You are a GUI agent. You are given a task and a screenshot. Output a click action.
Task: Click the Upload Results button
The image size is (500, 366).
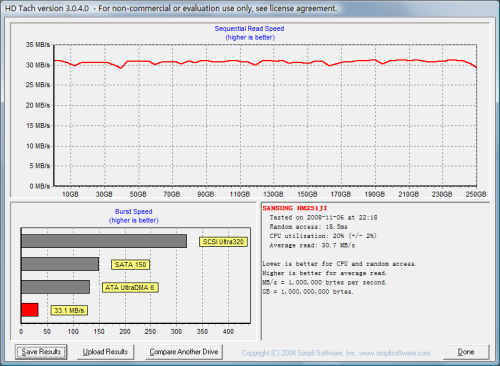[x=105, y=352]
